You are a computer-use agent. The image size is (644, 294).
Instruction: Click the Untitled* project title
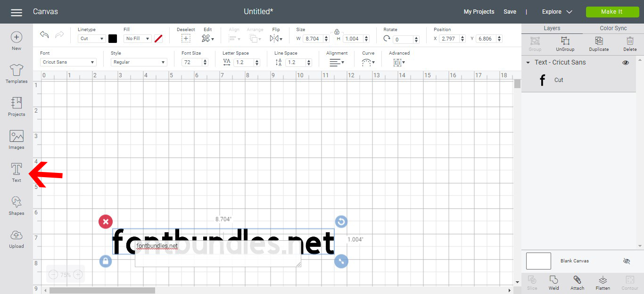pyautogui.click(x=258, y=12)
